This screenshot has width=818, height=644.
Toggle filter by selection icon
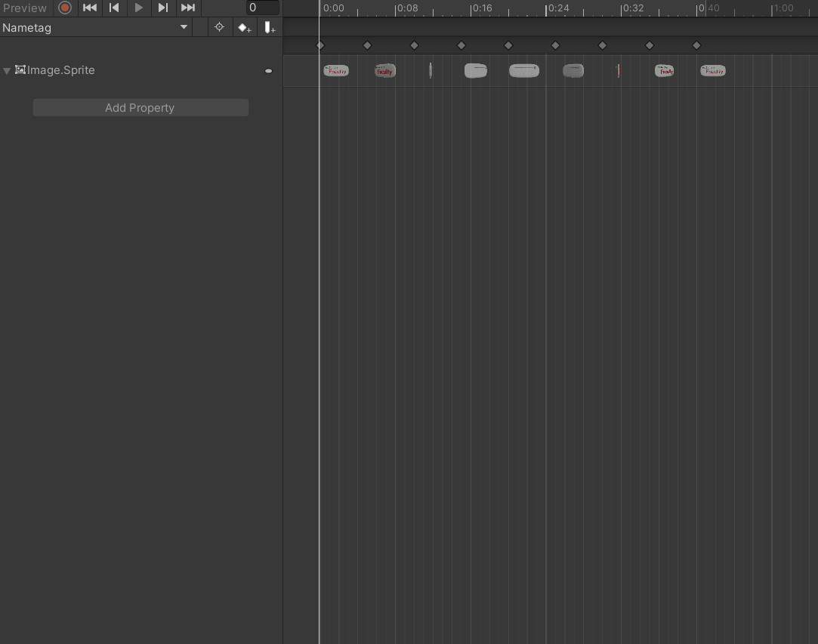[x=219, y=27]
